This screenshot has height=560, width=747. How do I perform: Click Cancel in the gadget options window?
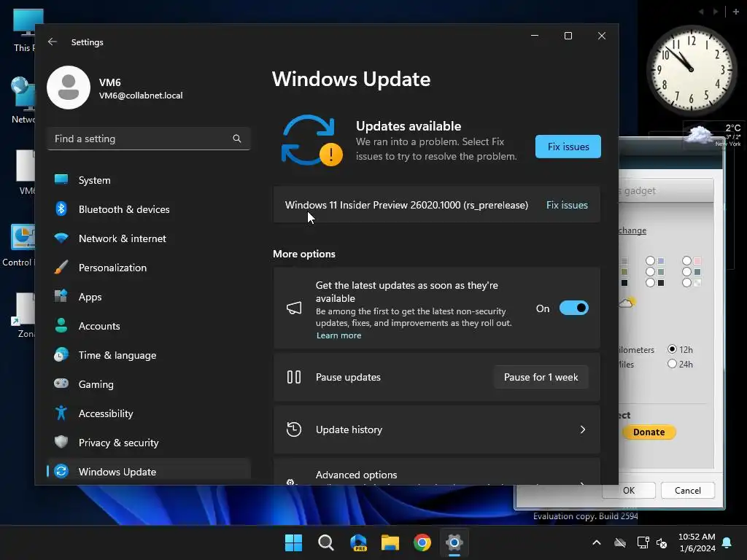[x=687, y=491]
